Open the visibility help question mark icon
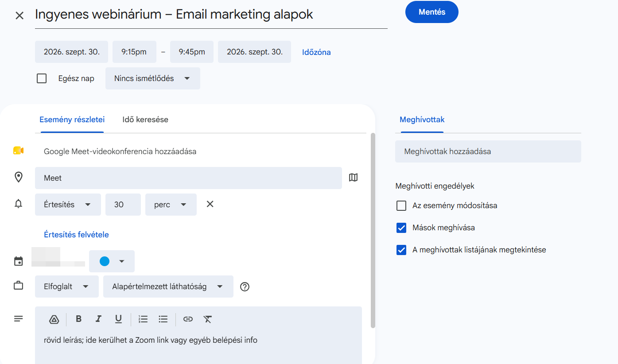 (x=245, y=287)
